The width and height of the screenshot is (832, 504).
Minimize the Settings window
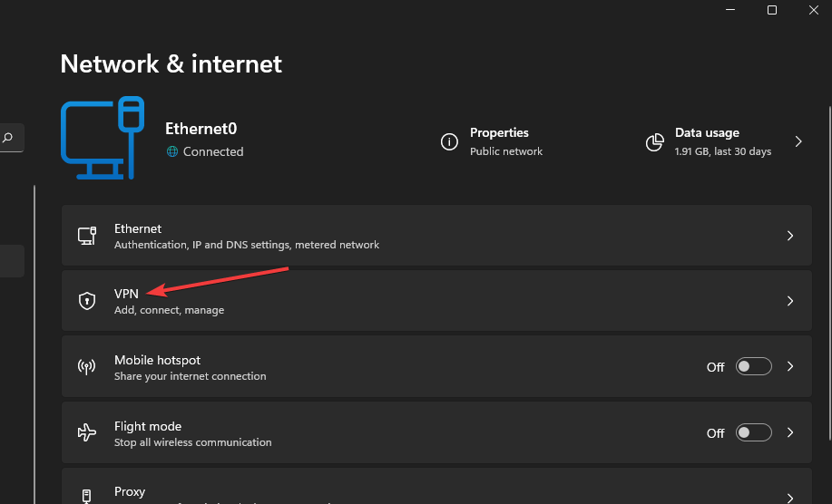[730, 10]
